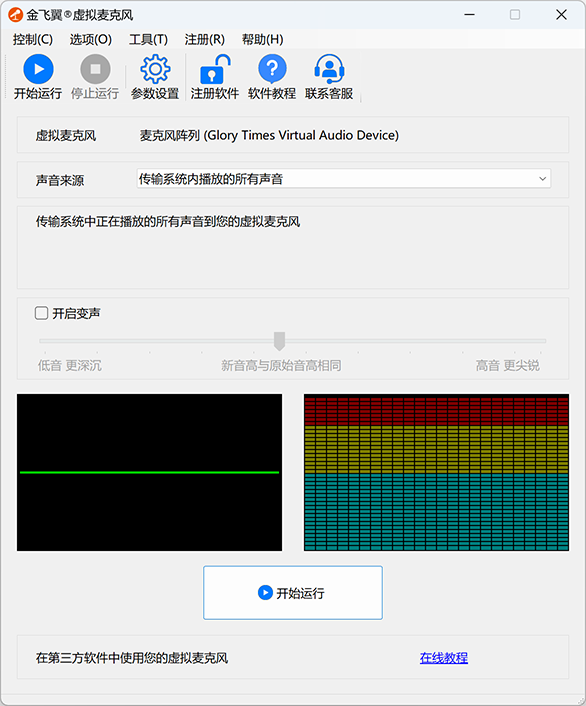Open the 在线教程 link
This screenshot has height=706, width=586.
click(x=444, y=658)
